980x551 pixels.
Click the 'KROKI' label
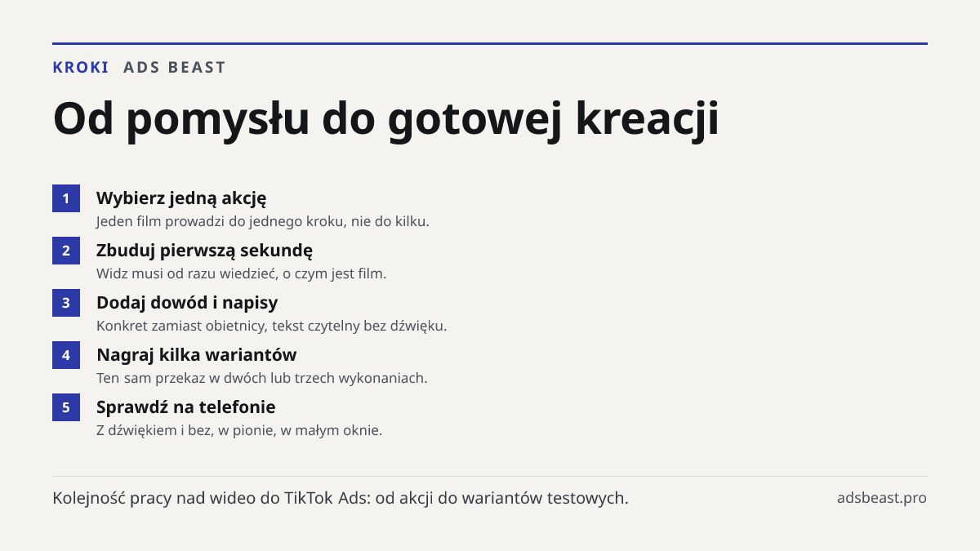(x=81, y=68)
